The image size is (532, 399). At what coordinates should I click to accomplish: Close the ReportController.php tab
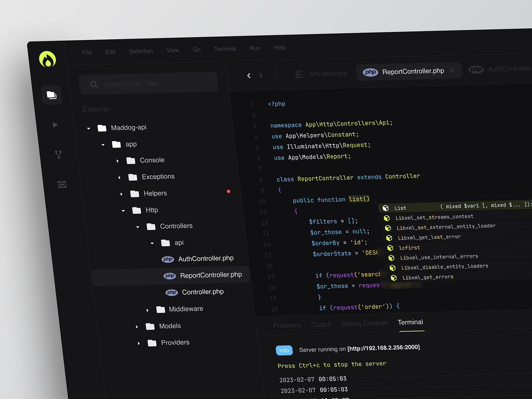point(452,70)
